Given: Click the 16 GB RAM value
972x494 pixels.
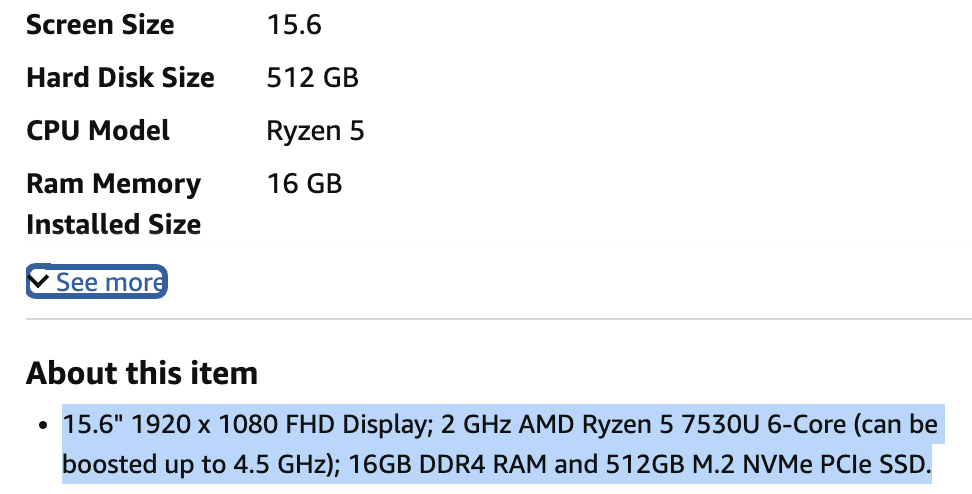Looking at the screenshot, I should tap(304, 184).
